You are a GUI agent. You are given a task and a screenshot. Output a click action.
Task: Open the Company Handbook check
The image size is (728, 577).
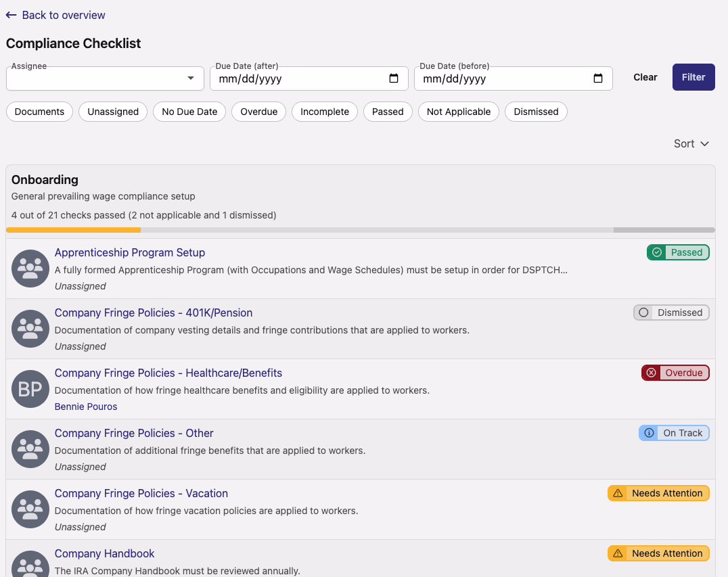pyautogui.click(x=104, y=554)
